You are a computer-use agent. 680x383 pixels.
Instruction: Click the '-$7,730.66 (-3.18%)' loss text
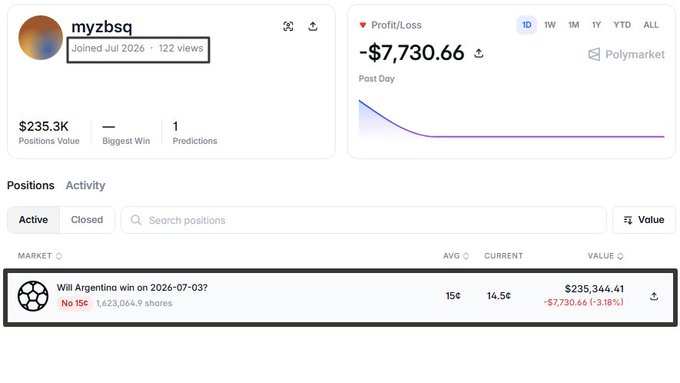click(x=584, y=302)
